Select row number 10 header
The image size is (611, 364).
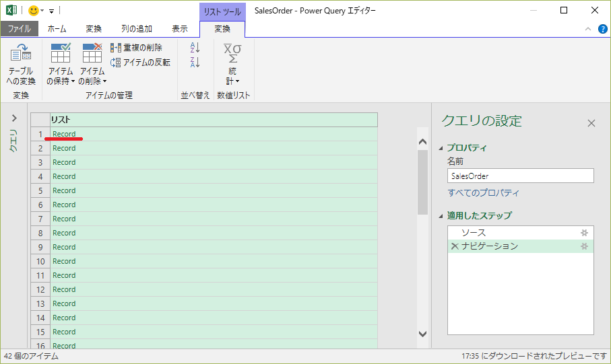pyautogui.click(x=40, y=261)
